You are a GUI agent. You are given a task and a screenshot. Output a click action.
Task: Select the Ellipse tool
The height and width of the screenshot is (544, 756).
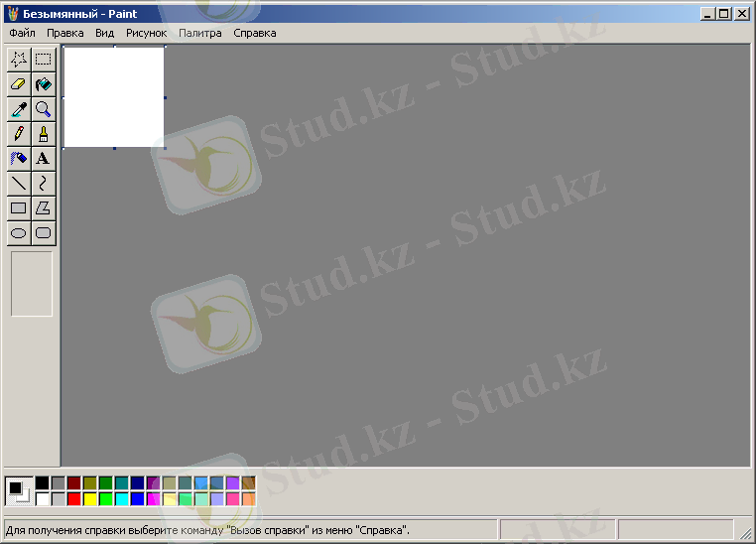(x=18, y=233)
